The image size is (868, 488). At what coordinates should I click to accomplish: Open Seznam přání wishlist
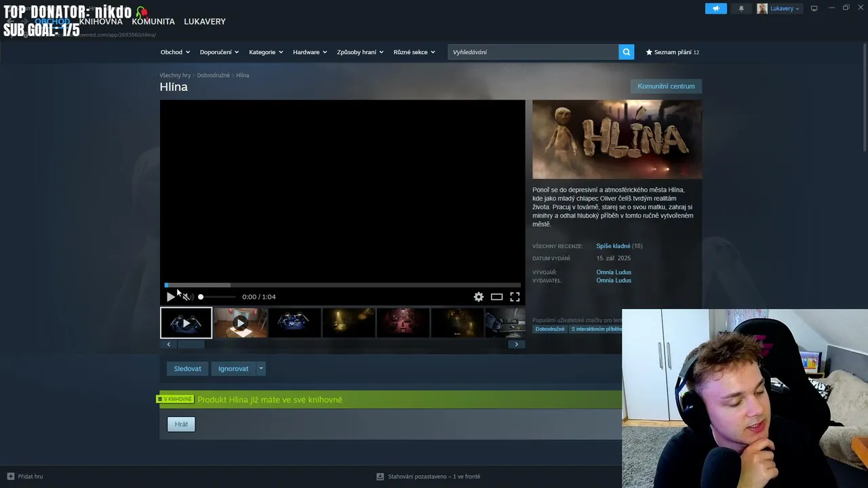[673, 52]
